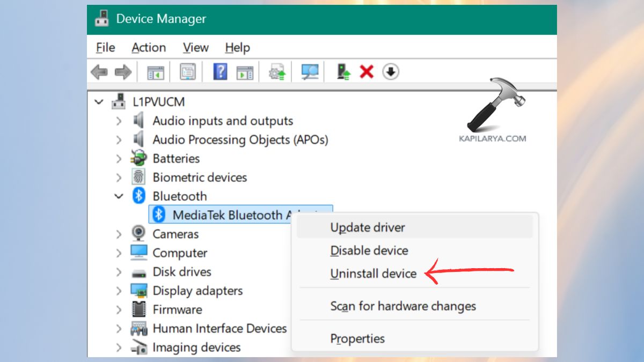Viewport: 644px width, 362px height.
Task: Click the Disable device down-arrow toolbar icon
Action: point(391,71)
